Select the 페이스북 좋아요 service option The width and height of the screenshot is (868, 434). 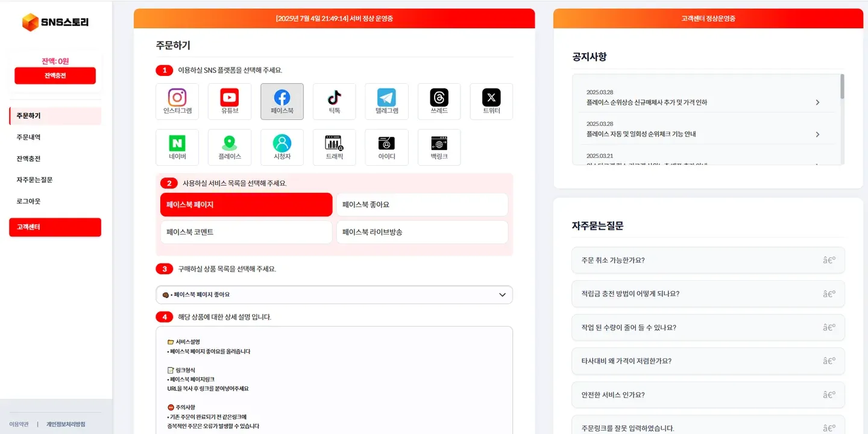pos(422,205)
